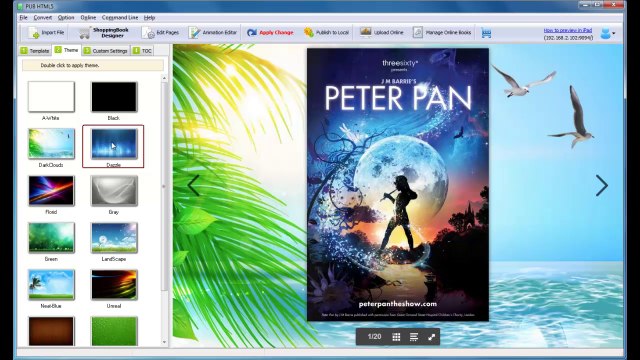Select the Gray theme thumbnail

(114, 191)
